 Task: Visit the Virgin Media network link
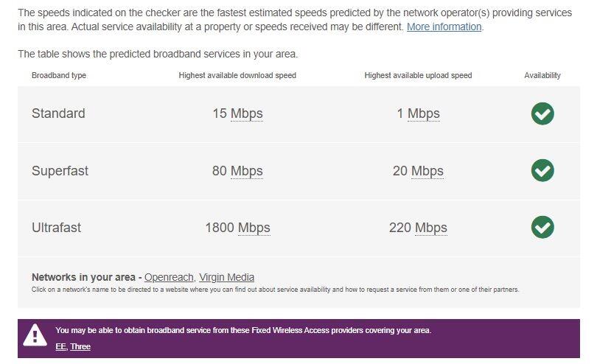[226, 277]
